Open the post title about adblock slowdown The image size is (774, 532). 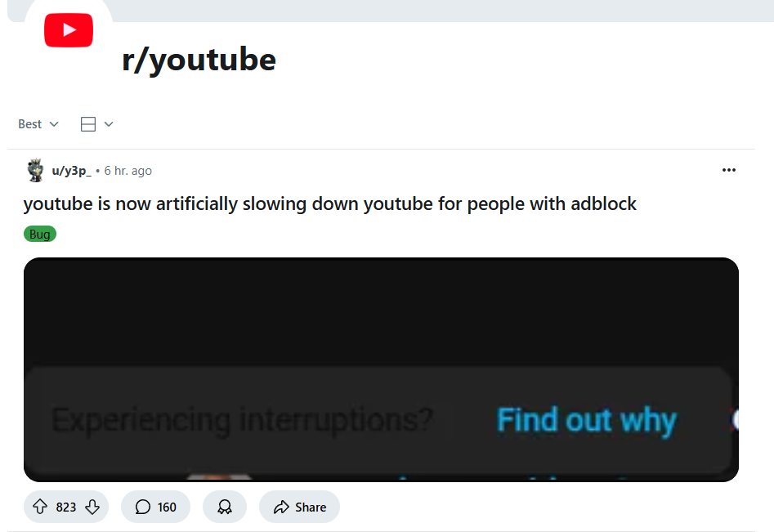point(329,203)
